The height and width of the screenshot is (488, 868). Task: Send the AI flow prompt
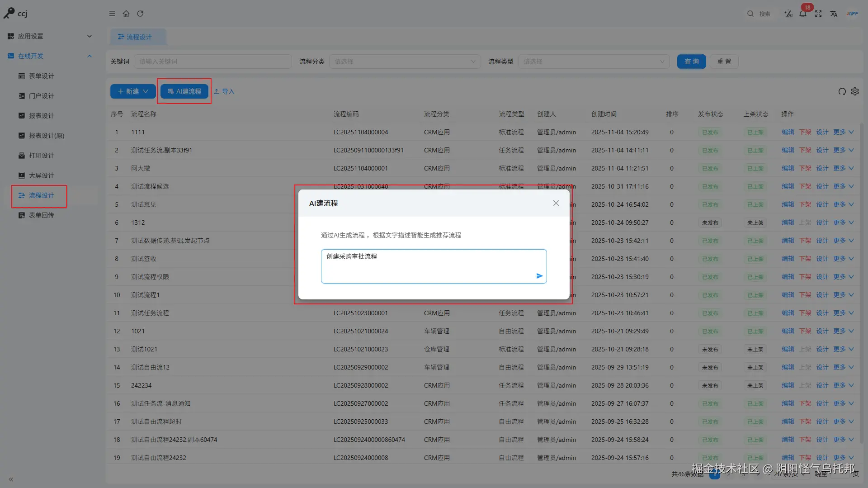pos(539,276)
